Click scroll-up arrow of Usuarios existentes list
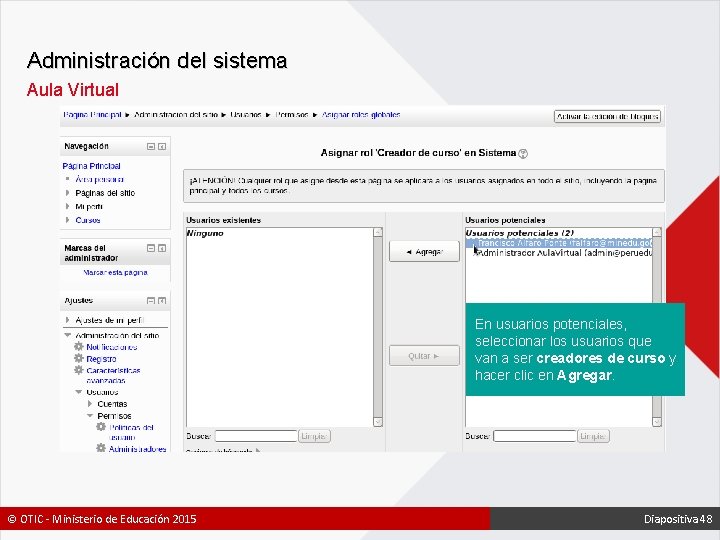This screenshot has height=540, width=720. [x=378, y=232]
